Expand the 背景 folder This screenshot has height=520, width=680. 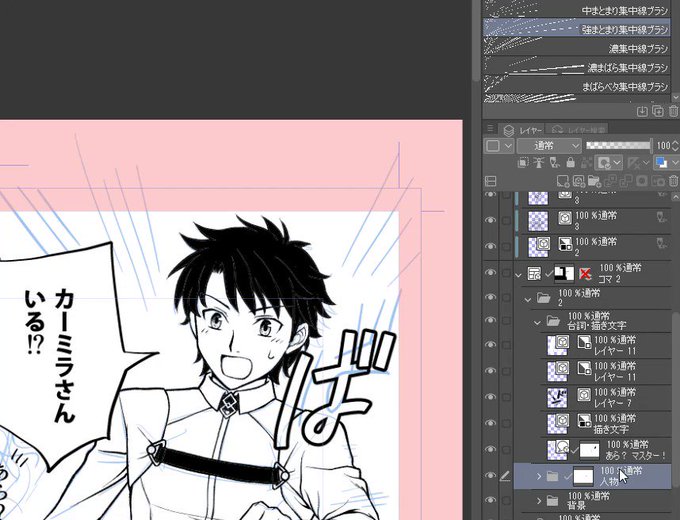pos(539,501)
